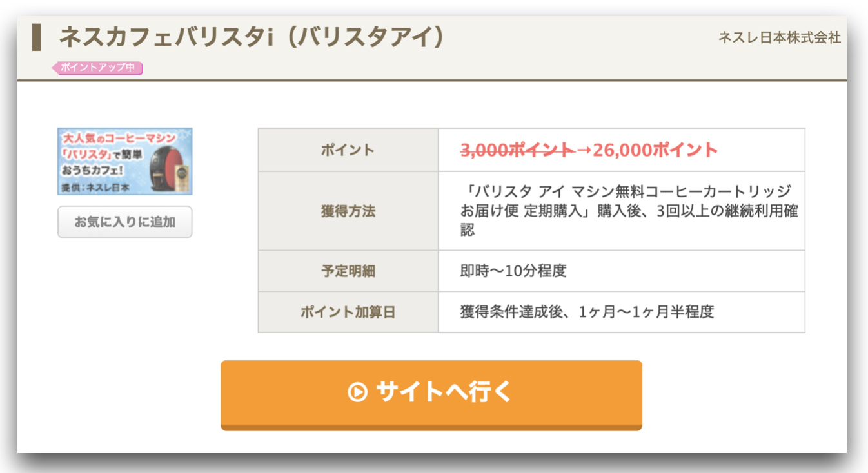The image size is (868, 473).
Task: Select the ポイント row header cell
Action: [348, 150]
